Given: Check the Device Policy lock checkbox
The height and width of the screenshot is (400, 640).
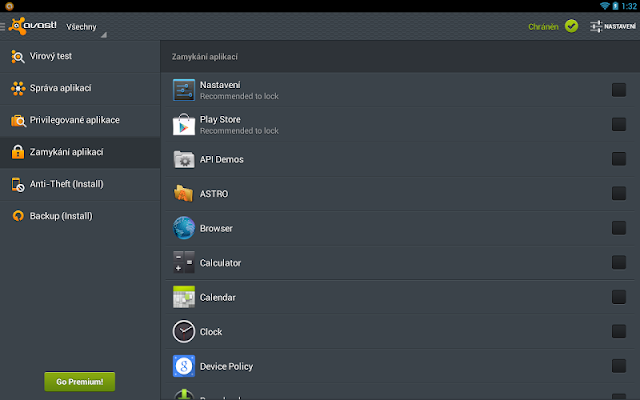Looking at the screenshot, I should pyautogui.click(x=619, y=366).
